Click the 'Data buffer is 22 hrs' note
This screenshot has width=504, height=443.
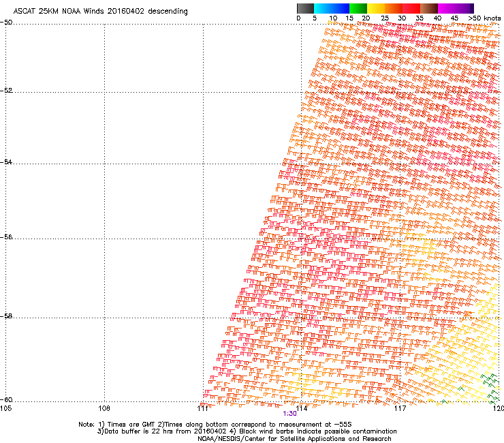tap(247, 431)
